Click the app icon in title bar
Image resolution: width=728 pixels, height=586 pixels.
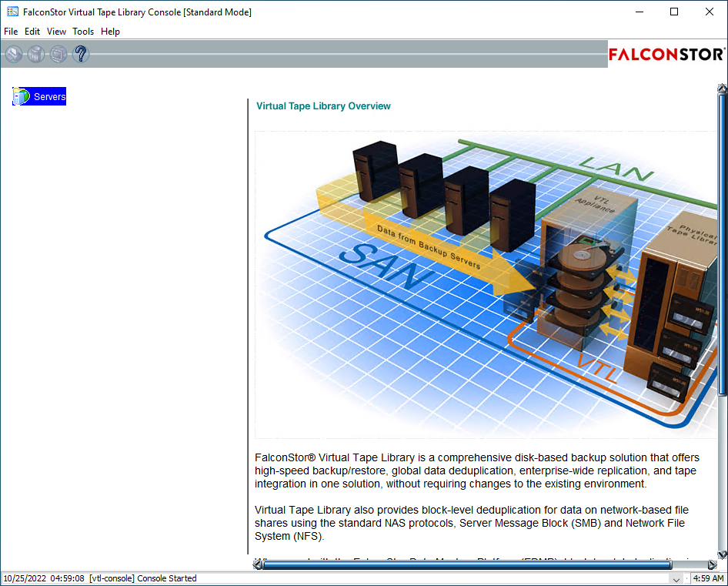(x=12, y=12)
